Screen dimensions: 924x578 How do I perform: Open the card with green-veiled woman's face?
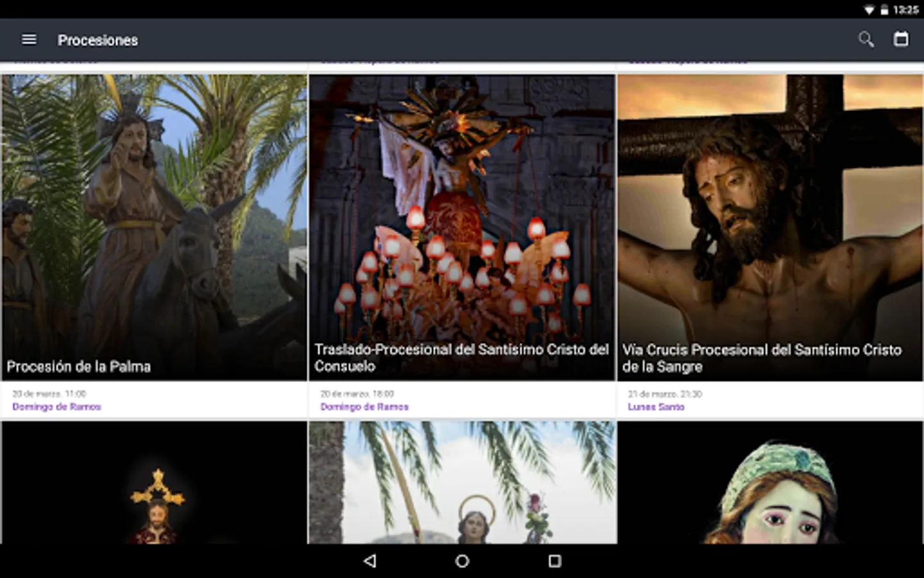770,483
